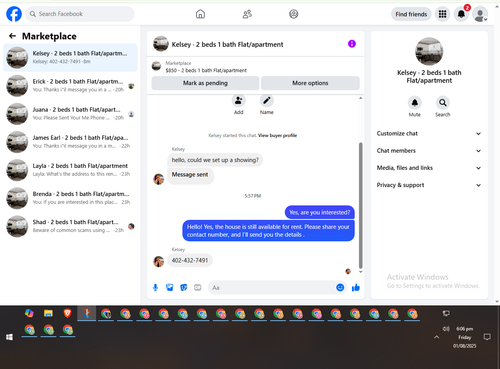Expand Chat members section
The width and height of the screenshot is (500, 369).
[429, 151]
